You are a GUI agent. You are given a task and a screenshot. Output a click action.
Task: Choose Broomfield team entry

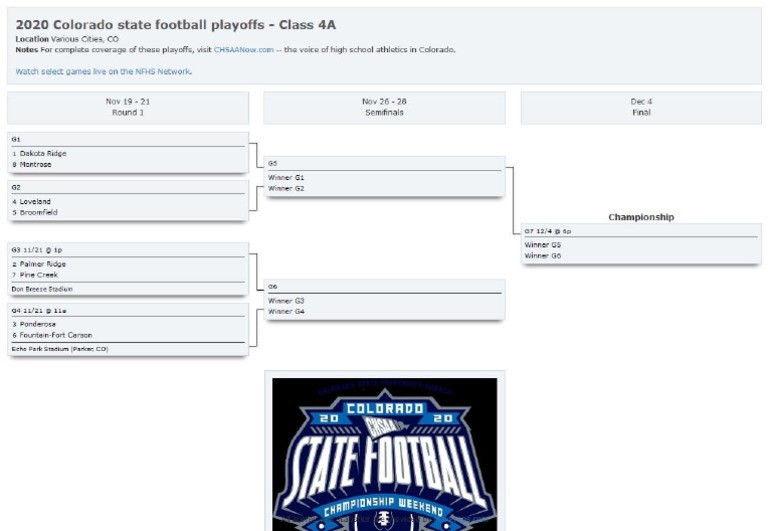pyautogui.click(x=39, y=212)
